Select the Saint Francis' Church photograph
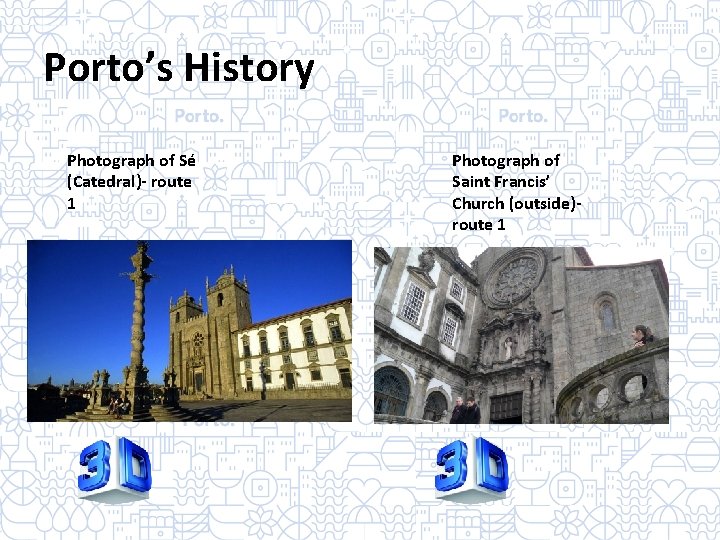Screen dimensions: 720x540 coord(521,335)
